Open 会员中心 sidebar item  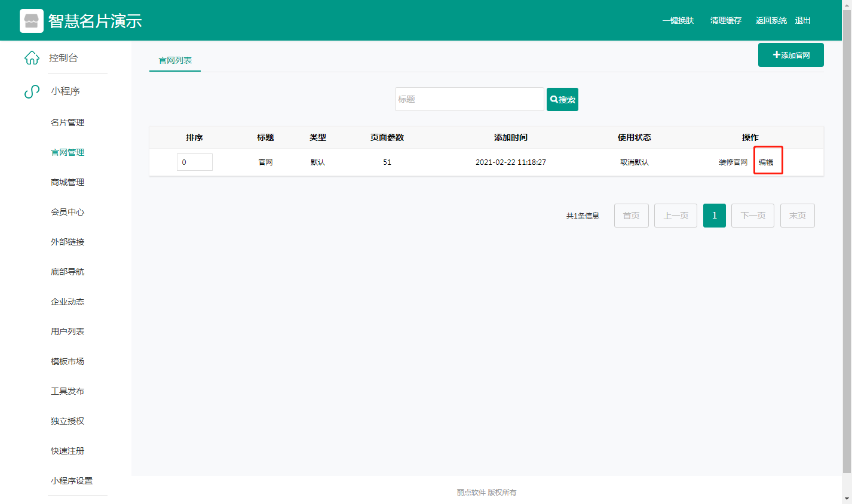click(x=68, y=212)
